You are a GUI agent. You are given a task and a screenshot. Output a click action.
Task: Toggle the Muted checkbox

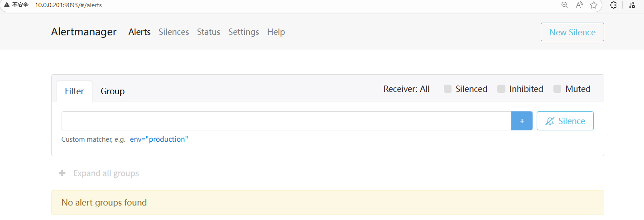[x=557, y=89]
